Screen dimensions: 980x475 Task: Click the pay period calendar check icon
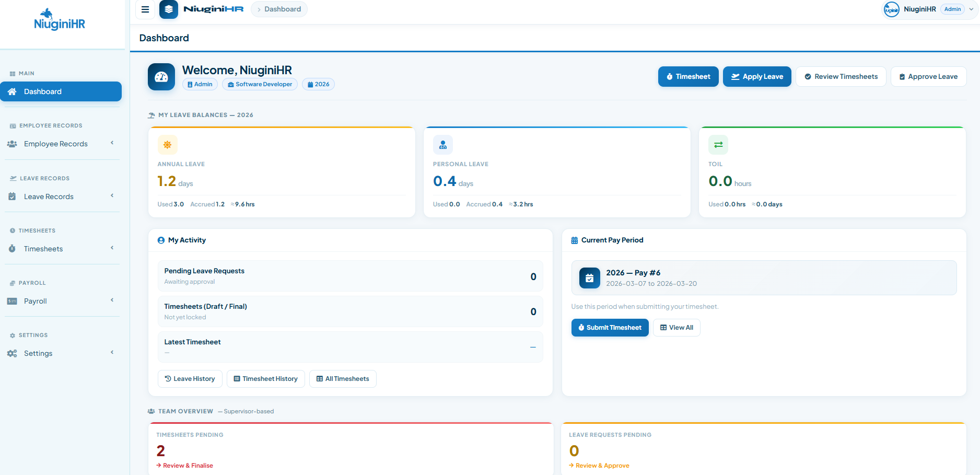pos(589,278)
